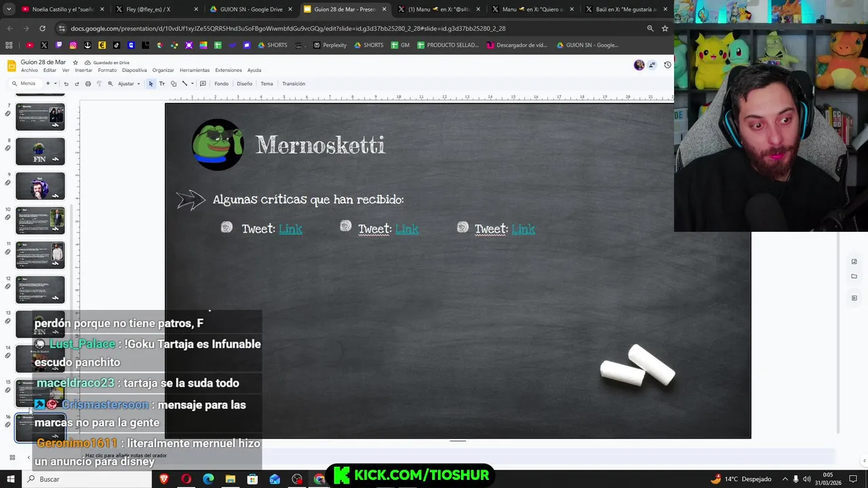This screenshot has width=868, height=488.
Task: Open the Perplexity bookmark
Action: [x=330, y=45]
